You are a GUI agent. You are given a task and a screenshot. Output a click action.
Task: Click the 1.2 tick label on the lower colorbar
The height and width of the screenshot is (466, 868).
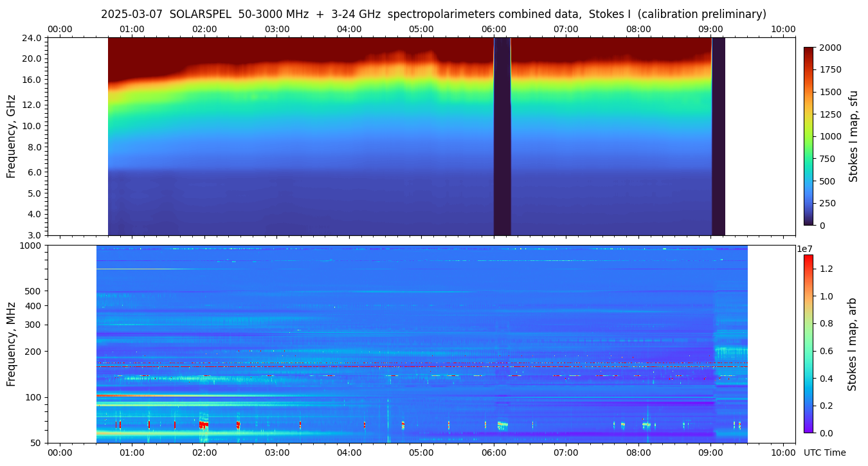825,269
